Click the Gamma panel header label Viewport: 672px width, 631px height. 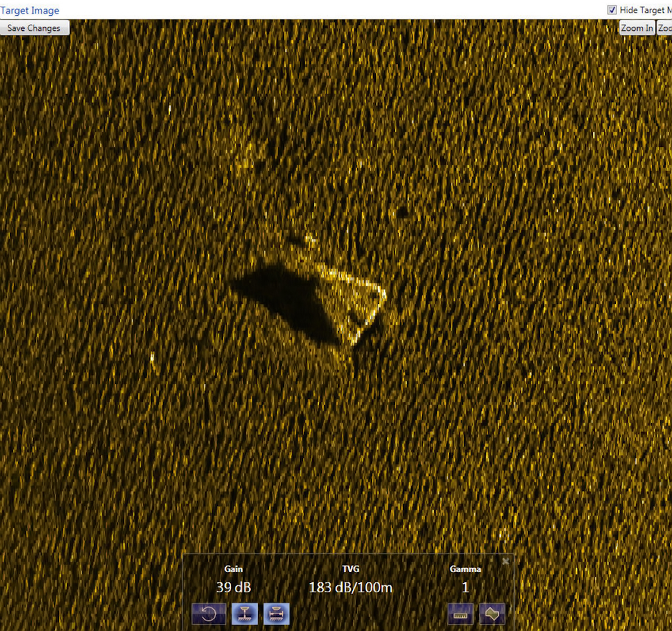(x=466, y=569)
